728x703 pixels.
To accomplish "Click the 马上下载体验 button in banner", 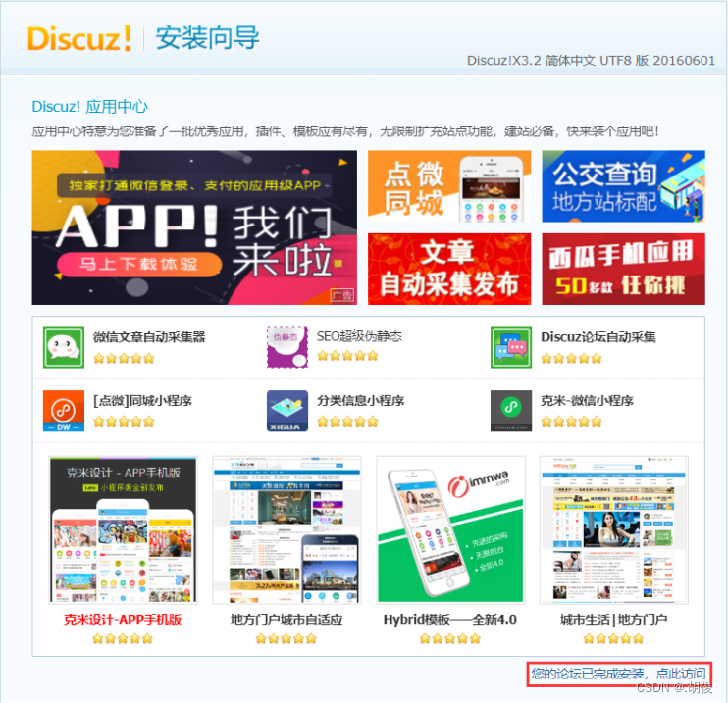I will [138, 264].
